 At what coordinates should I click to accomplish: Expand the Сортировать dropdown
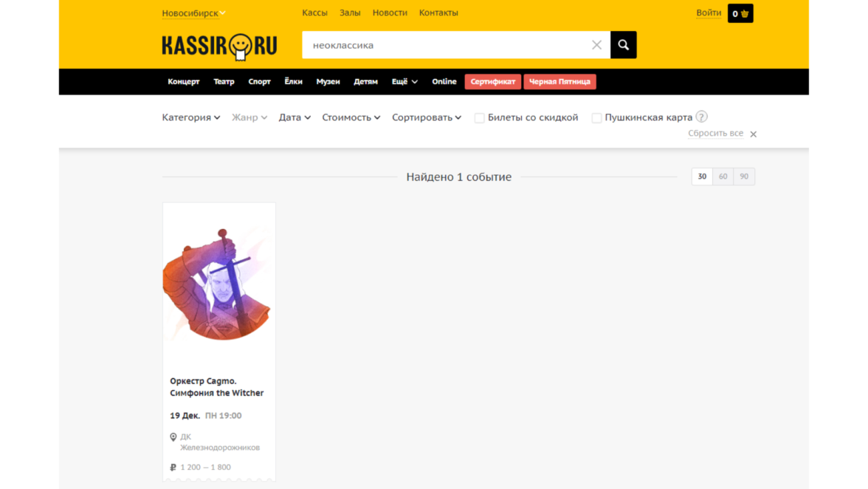click(x=427, y=117)
